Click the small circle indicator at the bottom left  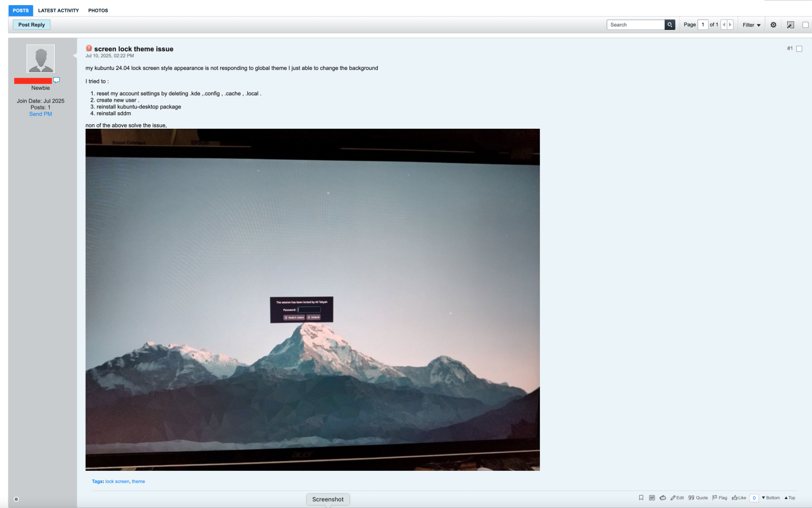click(16, 499)
